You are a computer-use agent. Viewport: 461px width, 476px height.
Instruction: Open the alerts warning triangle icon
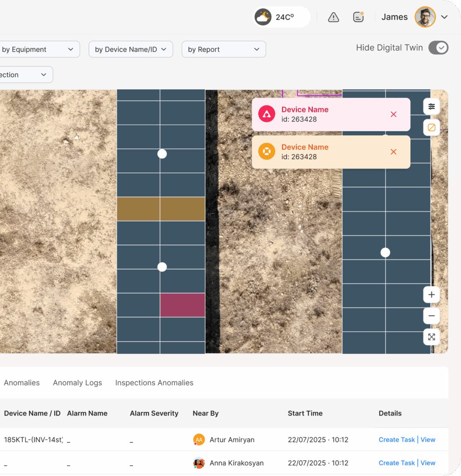click(x=333, y=17)
